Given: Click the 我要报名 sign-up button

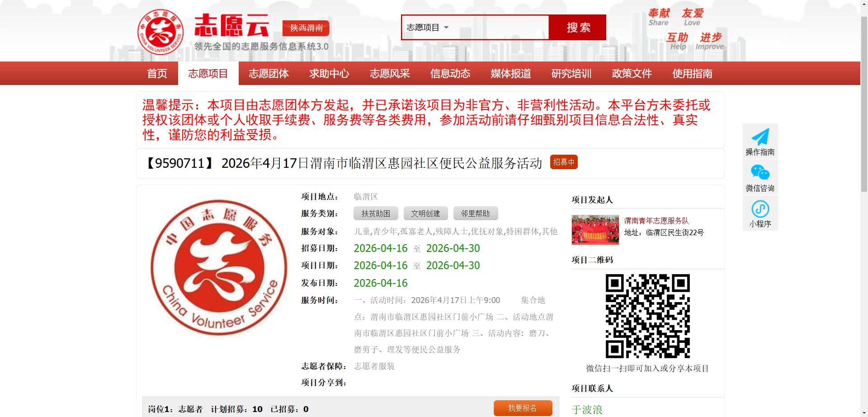Looking at the screenshot, I should (x=523, y=408).
